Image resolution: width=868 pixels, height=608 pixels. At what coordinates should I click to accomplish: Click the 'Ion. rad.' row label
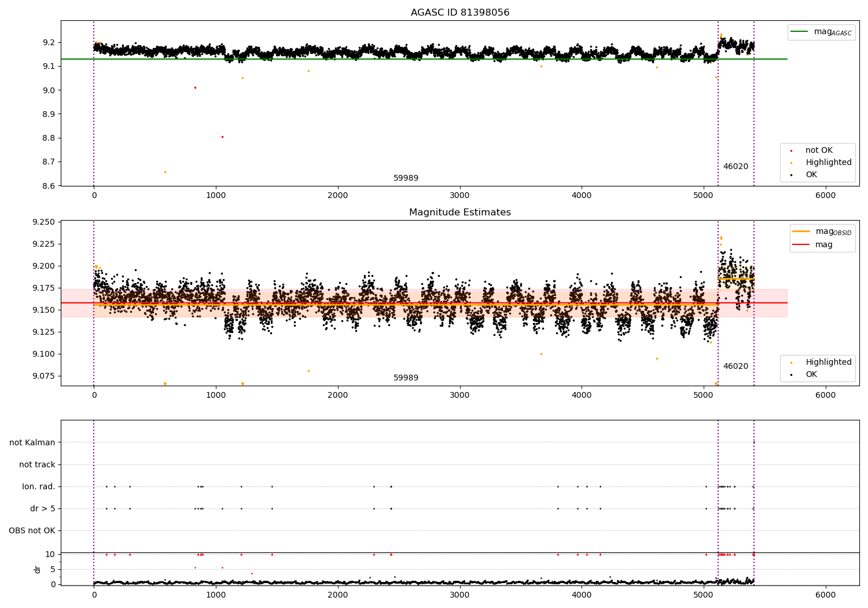point(39,487)
